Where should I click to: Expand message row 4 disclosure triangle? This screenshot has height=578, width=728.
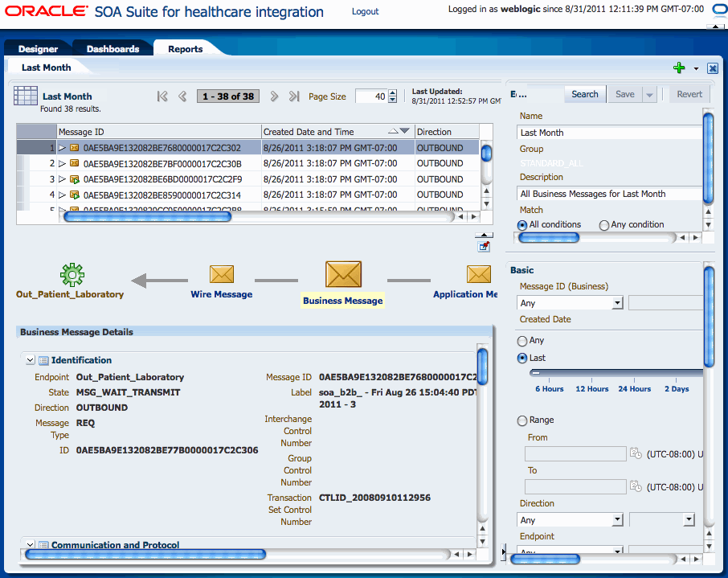coord(62,195)
